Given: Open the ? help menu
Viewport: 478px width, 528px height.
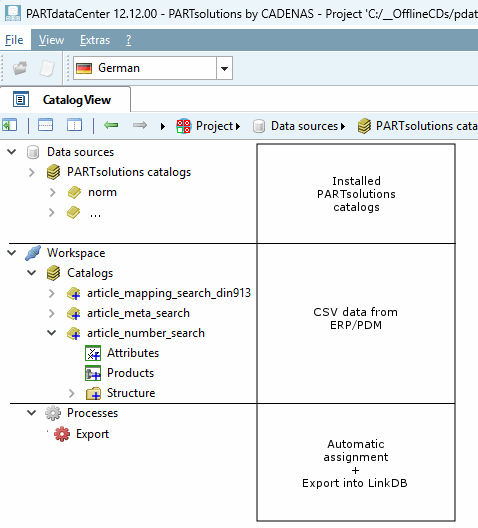Looking at the screenshot, I should click(x=128, y=40).
